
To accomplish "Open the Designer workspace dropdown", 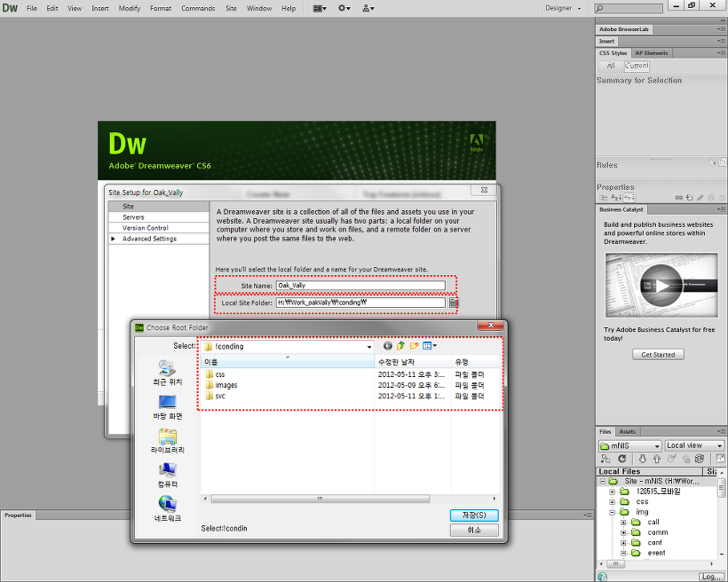I will coord(563,8).
